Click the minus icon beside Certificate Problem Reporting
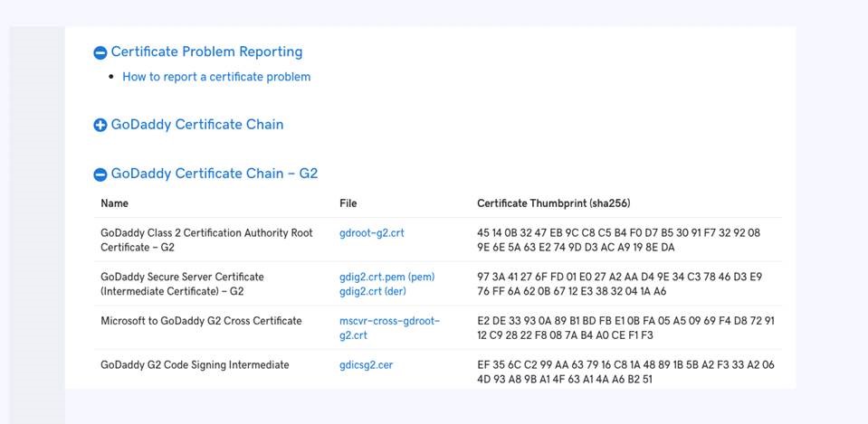 tap(100, 52)
